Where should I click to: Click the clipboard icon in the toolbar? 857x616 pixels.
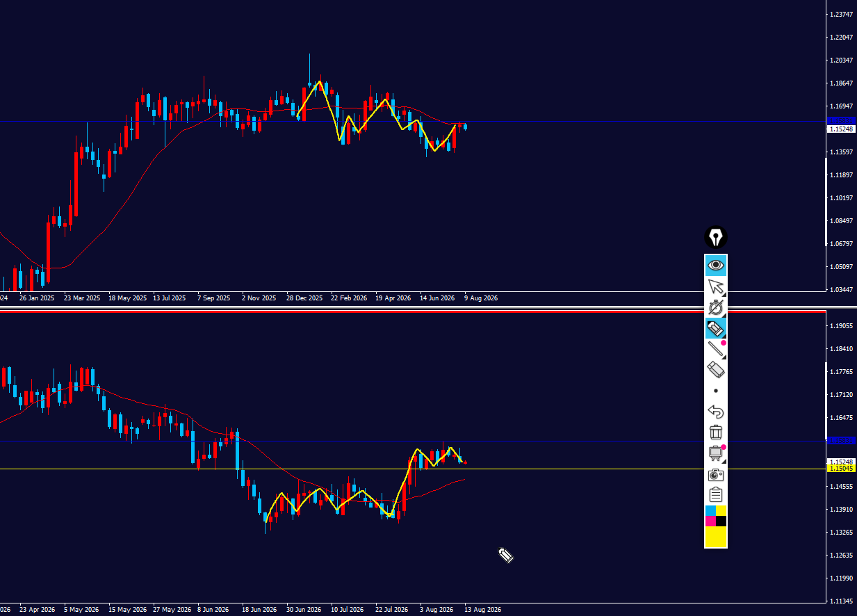(x=716, y=495)
